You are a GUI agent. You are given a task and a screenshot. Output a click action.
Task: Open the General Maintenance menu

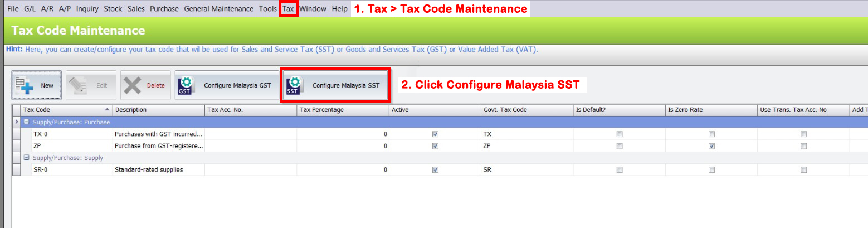point(220,9)
